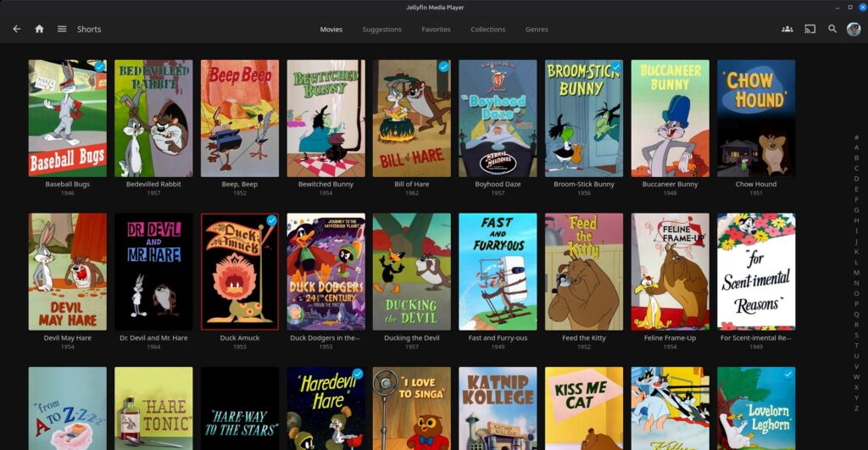Open the Feed the Kitty poster
The height and width of the screenshot is (450, 868).
pyautogui.click(x=584, y=272)
